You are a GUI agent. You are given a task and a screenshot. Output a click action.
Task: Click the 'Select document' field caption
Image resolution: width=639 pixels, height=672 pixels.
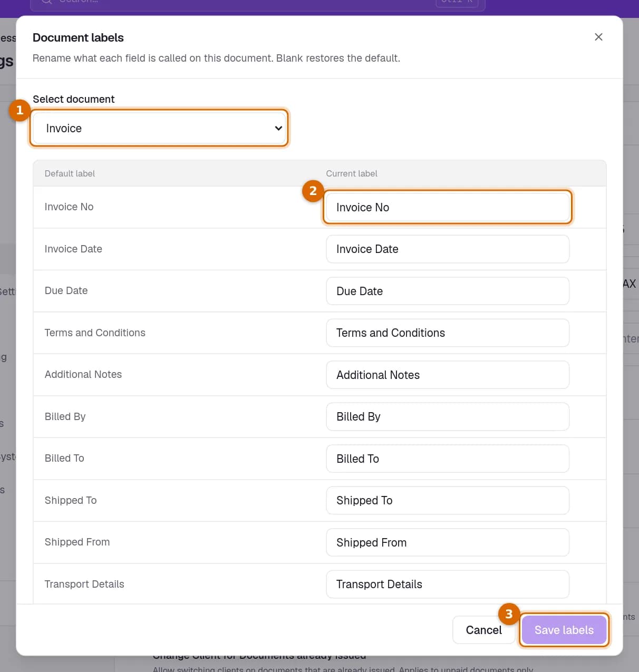coord(73,99)
